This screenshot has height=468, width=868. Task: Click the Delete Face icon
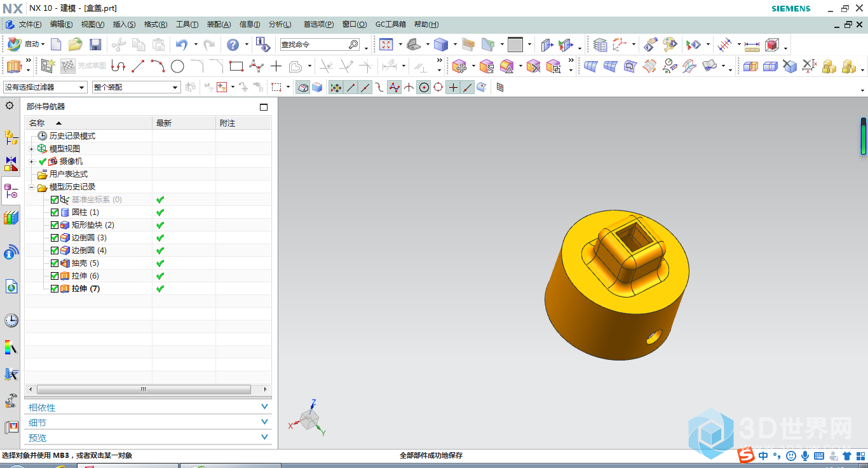pos(533,66)
